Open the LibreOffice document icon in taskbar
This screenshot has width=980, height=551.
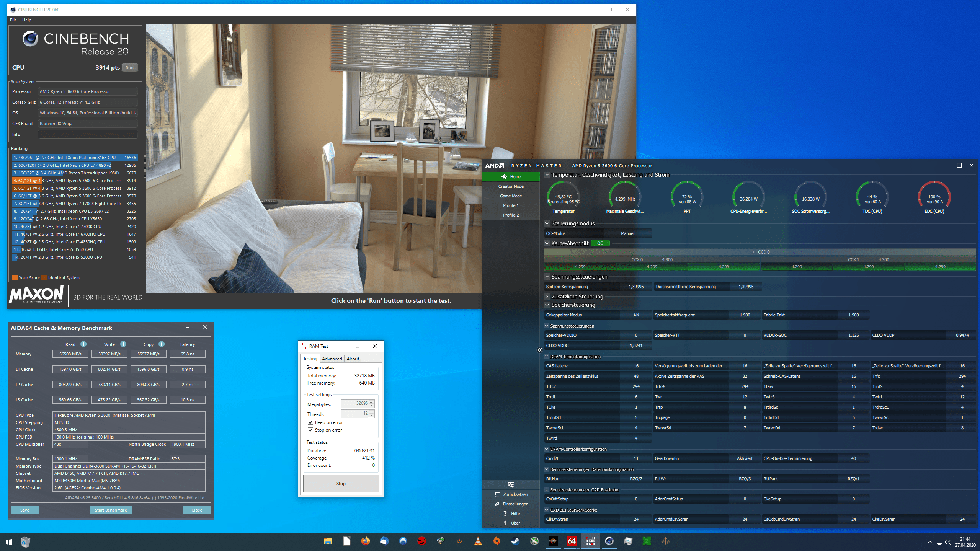pos(346,541)
